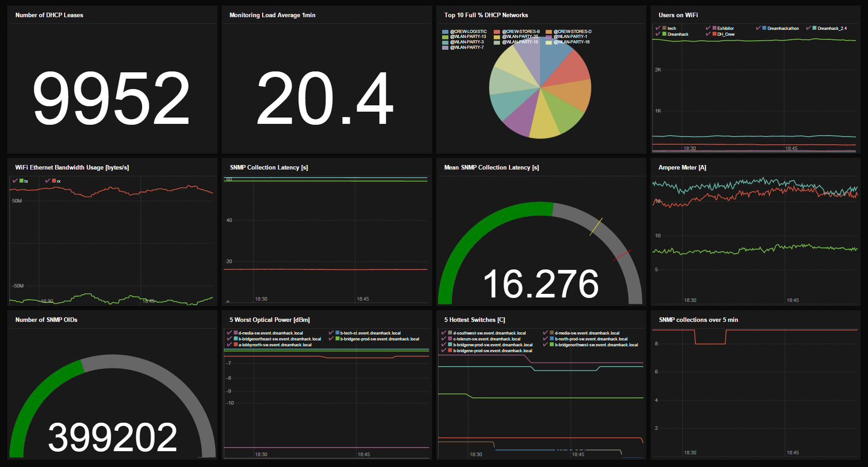Open the Ampere Meter panel menu
Image resolution: width=868 pixels, height=467 pixels.
coord(682,167)
